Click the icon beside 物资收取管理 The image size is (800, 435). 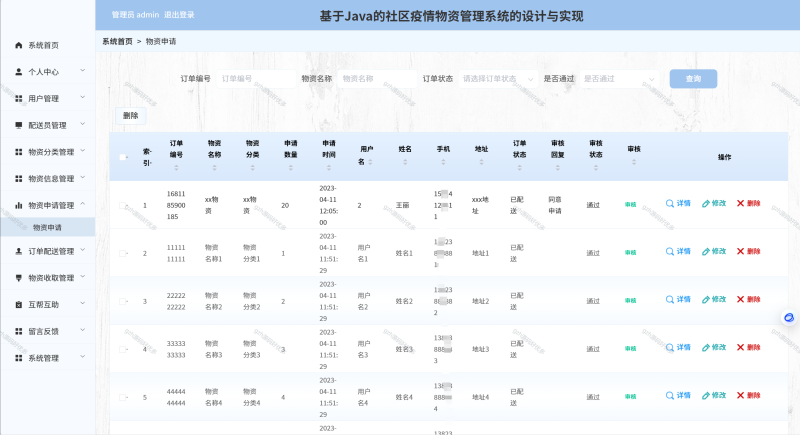[19, 278]
